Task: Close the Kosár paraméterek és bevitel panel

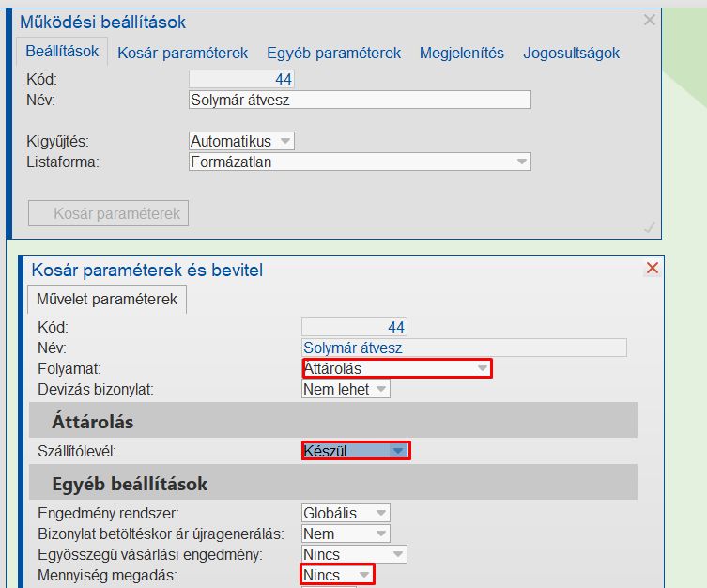Action: (653, 269)
